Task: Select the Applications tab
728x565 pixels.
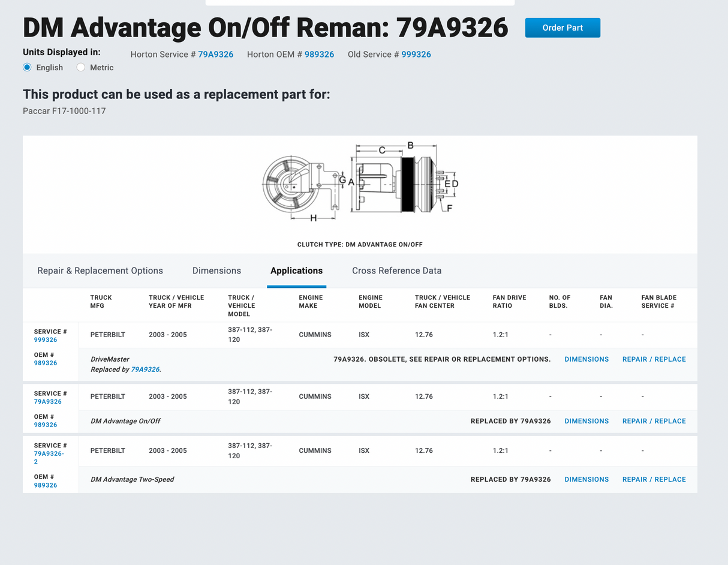Action: [x=296, y=271]
